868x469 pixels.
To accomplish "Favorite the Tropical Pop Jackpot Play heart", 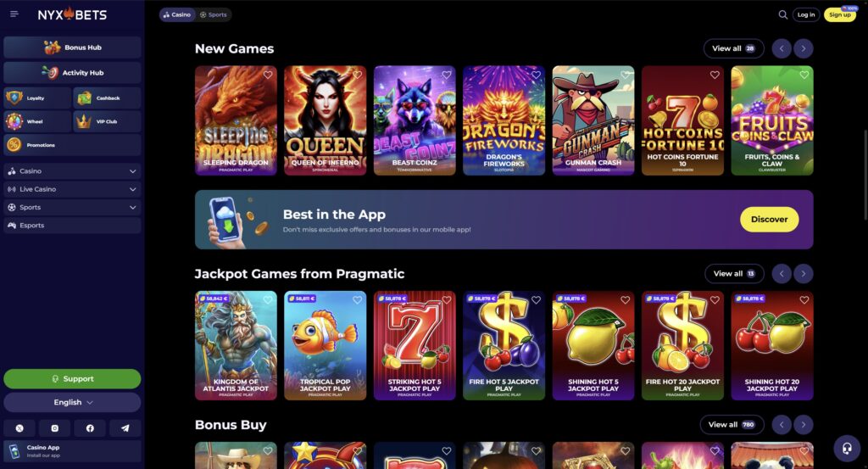I will coord(357,299).
